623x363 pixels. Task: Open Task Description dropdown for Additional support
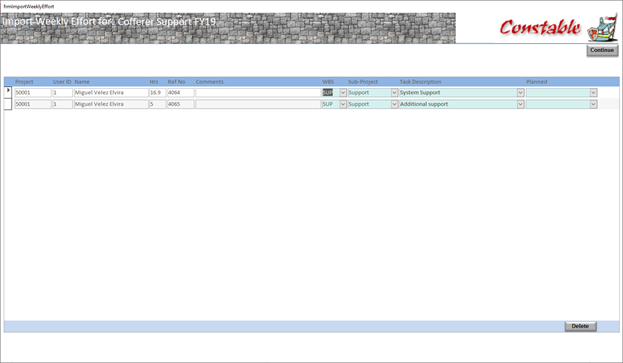520,104
